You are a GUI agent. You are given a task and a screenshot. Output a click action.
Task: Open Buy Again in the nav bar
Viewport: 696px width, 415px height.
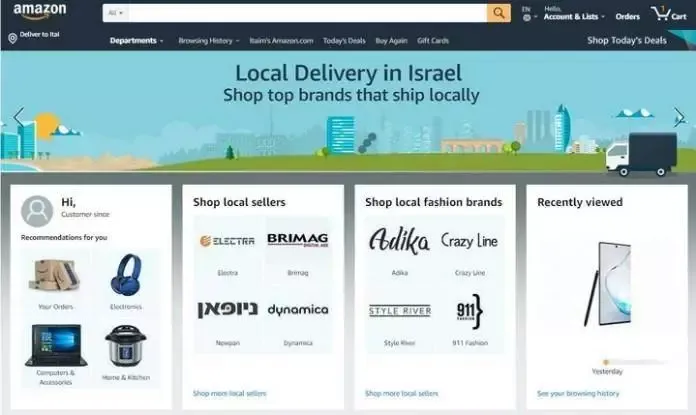391,41
